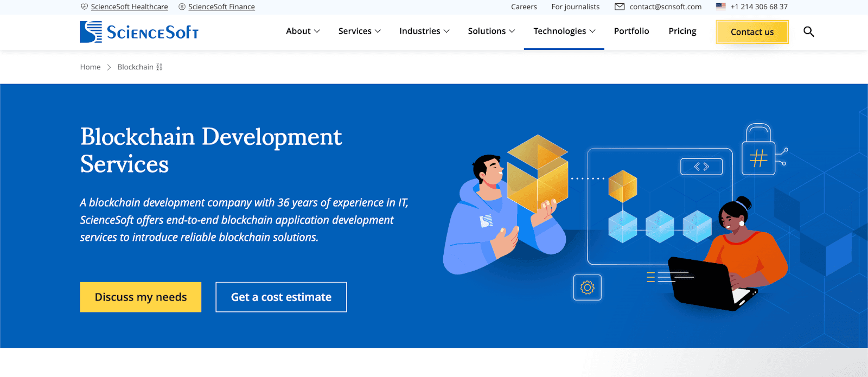Open the Careers link
Image resolution: width=868 pixels, height=377 pixels.
tap(524, 7)
